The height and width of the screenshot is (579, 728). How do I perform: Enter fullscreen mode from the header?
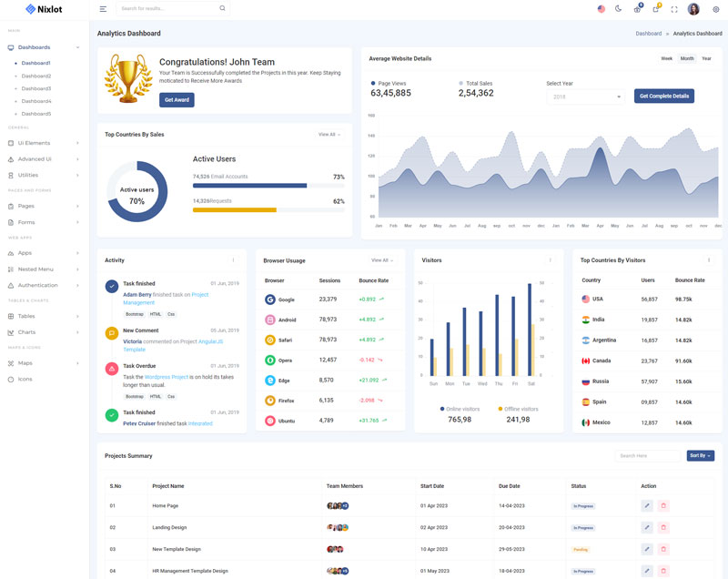(674, 9)
